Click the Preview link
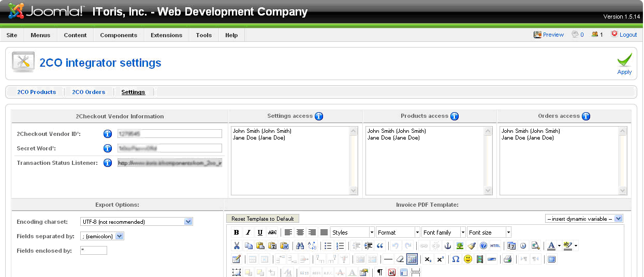 [x=549, y=35]
